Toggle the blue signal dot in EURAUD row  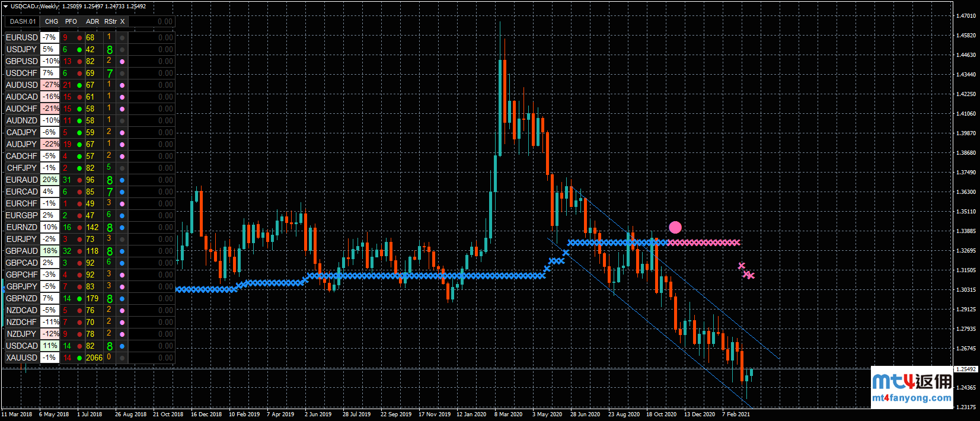[x=122, y=180]
